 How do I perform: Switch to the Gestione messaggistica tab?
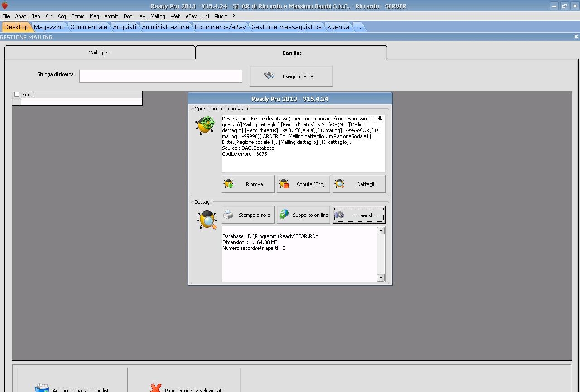pos(286,27)
